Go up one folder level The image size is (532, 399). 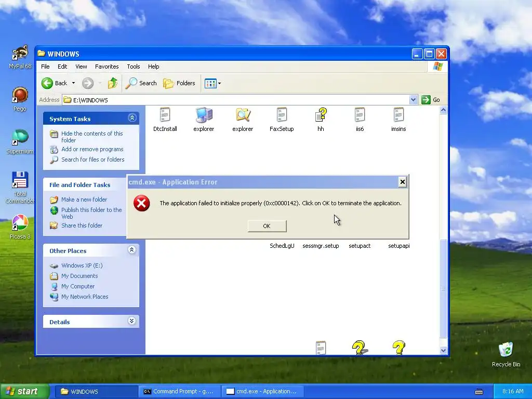pos(113,83)
